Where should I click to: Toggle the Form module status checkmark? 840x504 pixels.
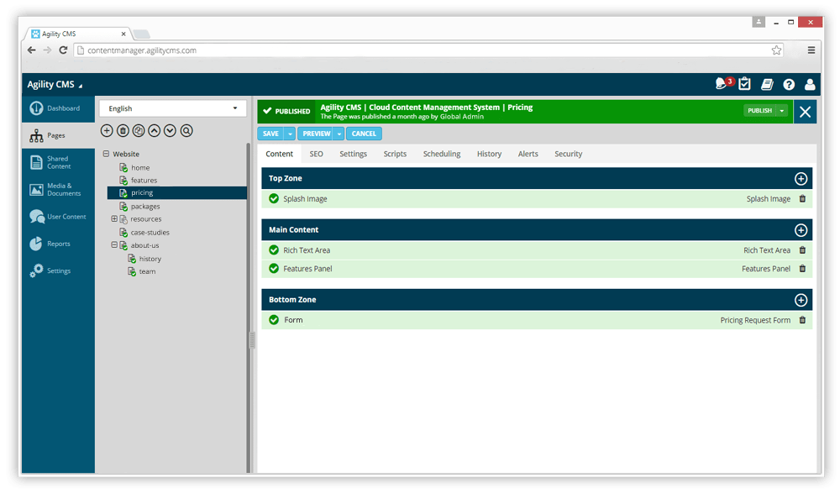274,319
